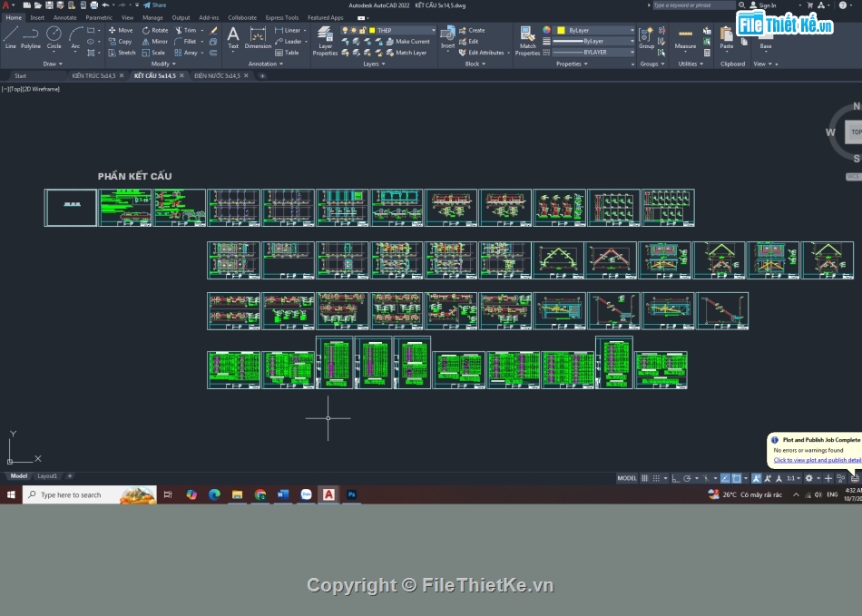Select the Line drawing tool
Image resolution: width=862 pixels, height=616 pixels.
click(10, 36)
